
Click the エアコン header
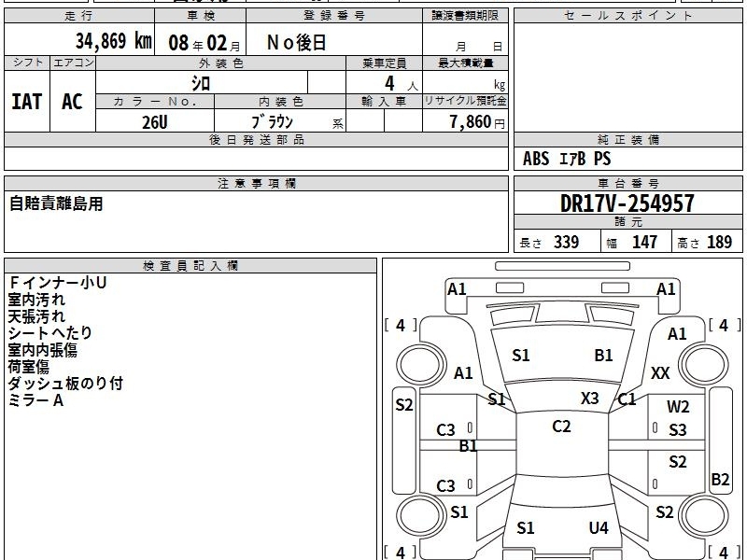(x=73, y=63)
